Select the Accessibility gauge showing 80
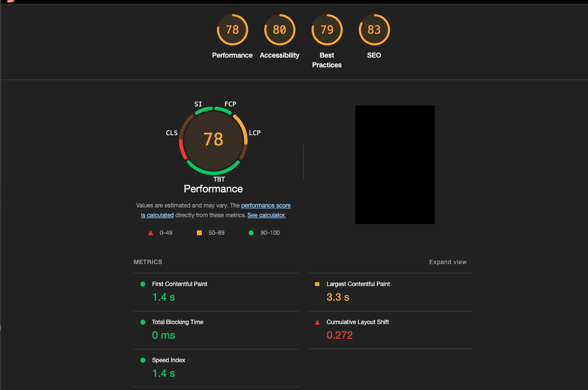Image resolution: width=588 pixels, height=390 pixels. (279, 29)
